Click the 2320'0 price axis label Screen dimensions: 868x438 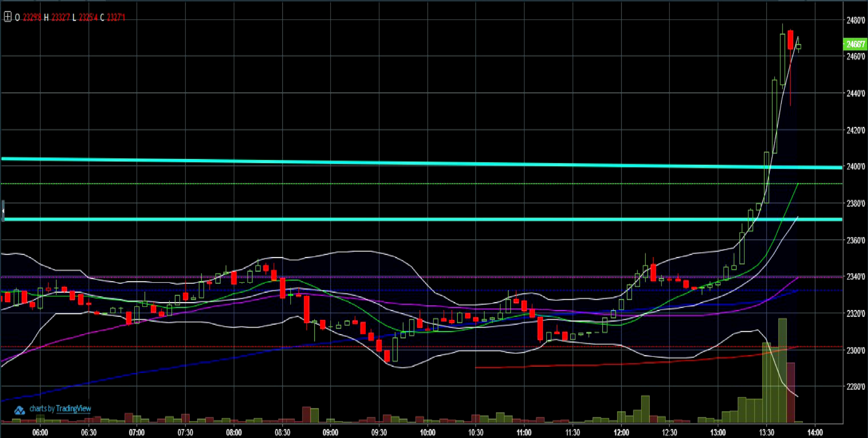856,313
